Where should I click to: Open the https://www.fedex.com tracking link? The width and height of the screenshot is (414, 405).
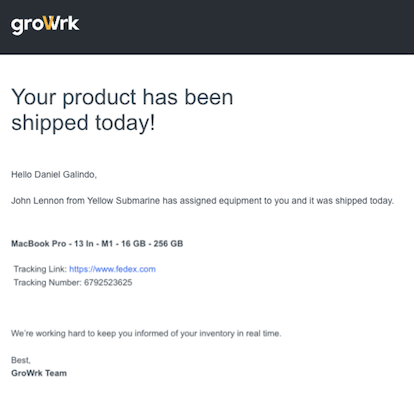[x=112, y=269]
